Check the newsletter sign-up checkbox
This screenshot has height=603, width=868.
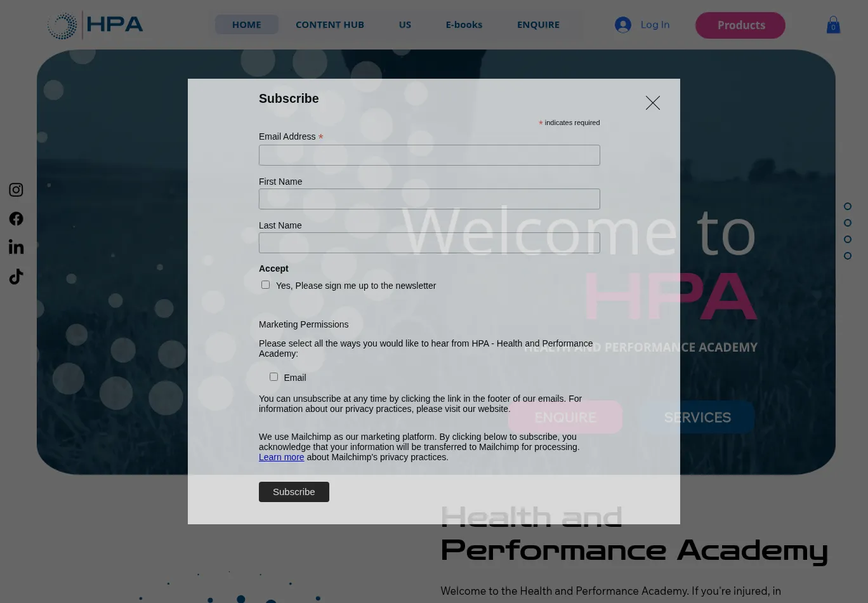[x=265, y=285]
